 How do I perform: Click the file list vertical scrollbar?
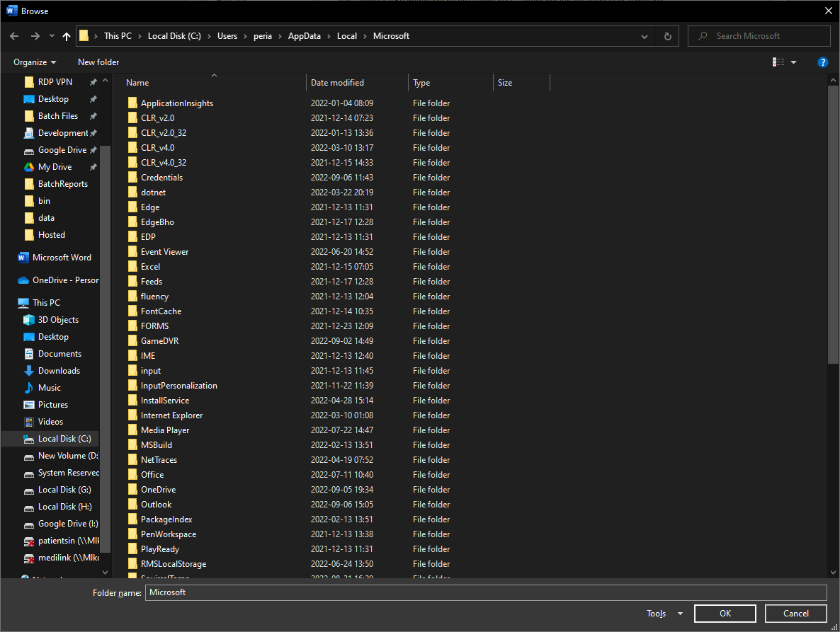(x=833, y=225)
